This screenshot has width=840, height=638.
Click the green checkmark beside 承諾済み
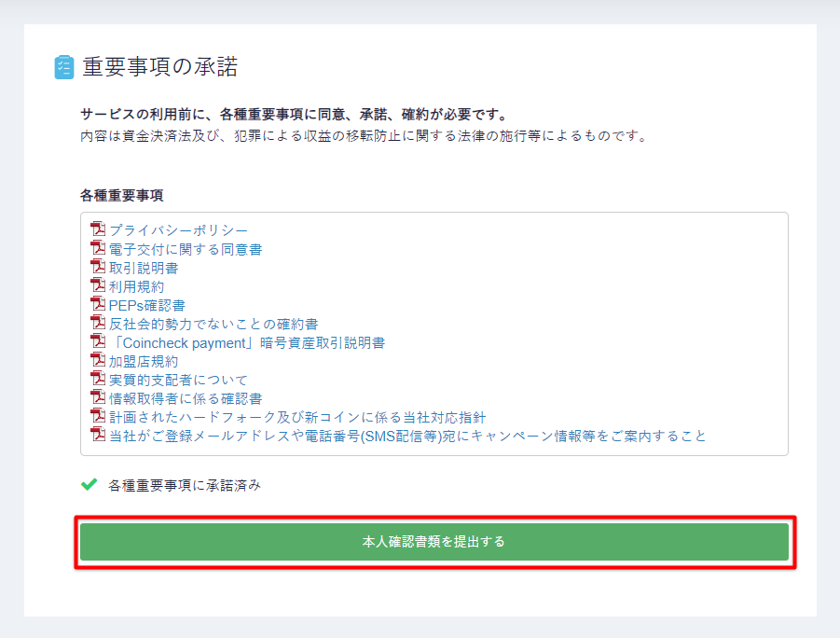(89, 485)
